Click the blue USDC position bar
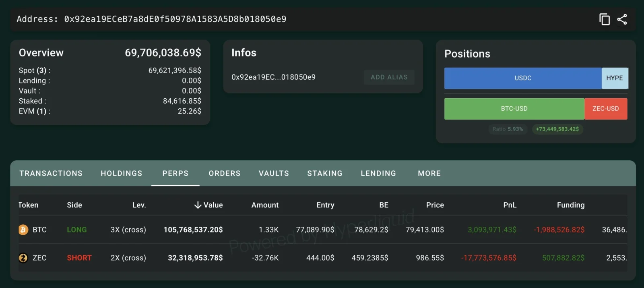Image resolution: width=644 pixels, height=288 pixels. pyautogui.click(x=523, y=78)
